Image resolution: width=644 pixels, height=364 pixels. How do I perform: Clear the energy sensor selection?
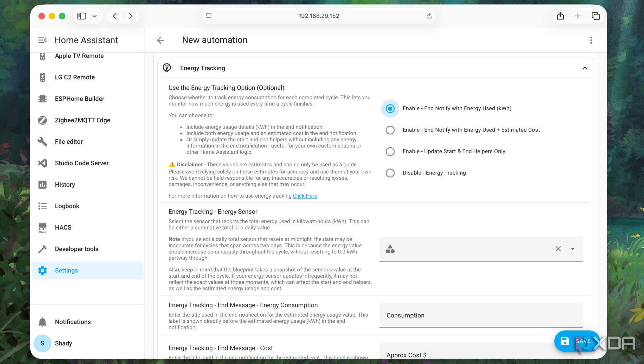tap(558, 249)
